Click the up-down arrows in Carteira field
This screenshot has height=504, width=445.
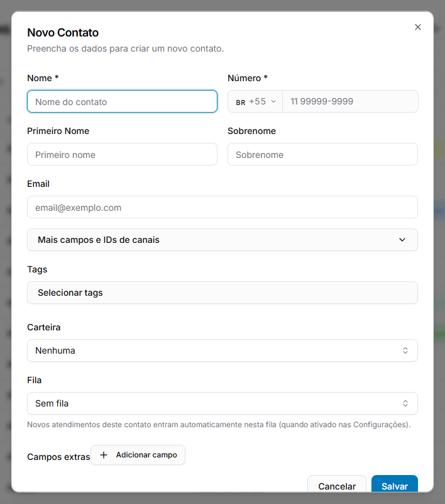point(405,350)
